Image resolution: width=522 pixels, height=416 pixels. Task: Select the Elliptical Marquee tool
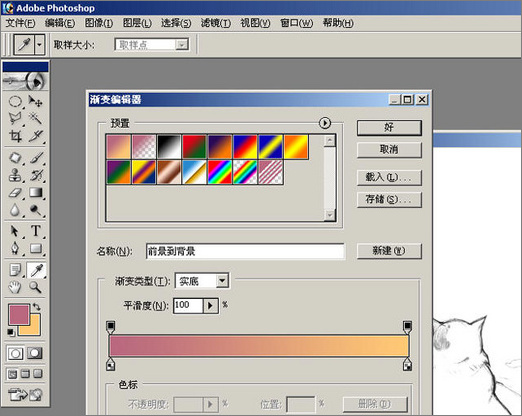point(15,101)
